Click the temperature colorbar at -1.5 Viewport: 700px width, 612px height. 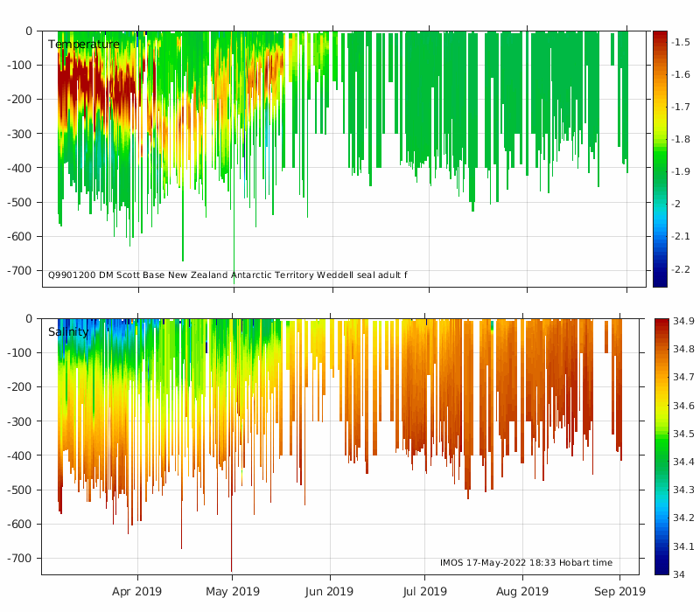pos(661,42)
